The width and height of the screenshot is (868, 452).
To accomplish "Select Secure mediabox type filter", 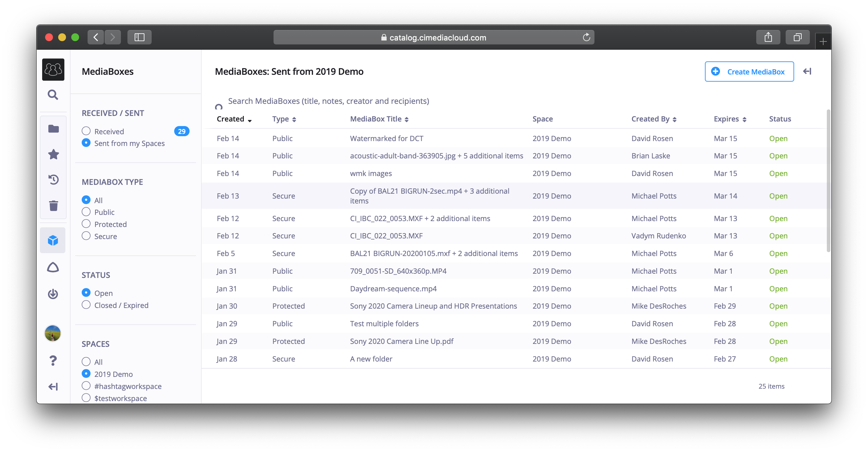I will 86,236.
